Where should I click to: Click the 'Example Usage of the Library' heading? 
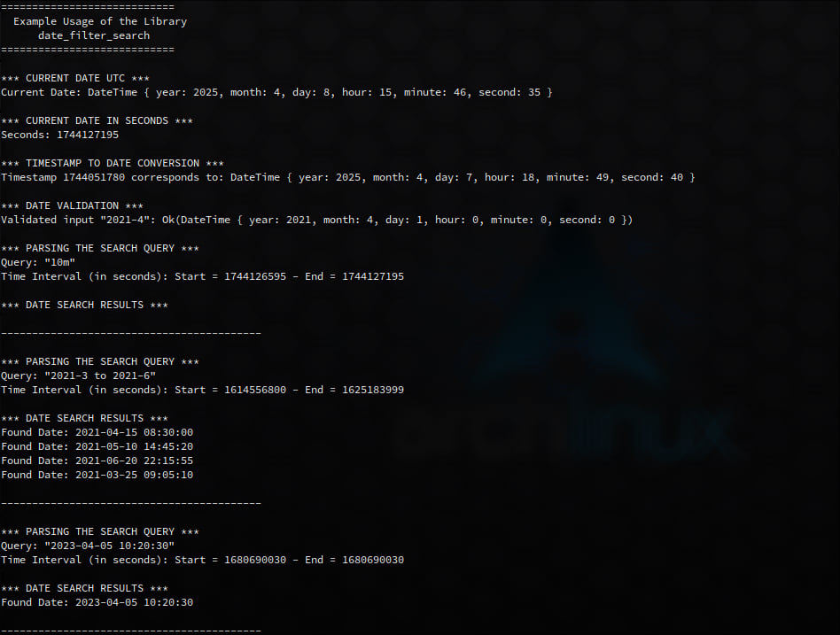coord(100,21)
